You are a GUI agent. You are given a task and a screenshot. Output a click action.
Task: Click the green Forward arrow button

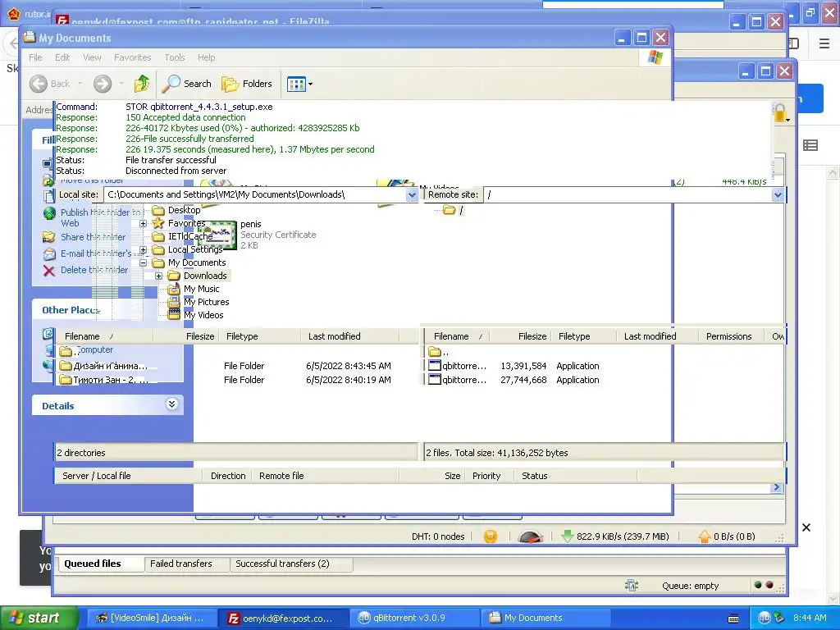pyautogui.click(x=103, y=84)
